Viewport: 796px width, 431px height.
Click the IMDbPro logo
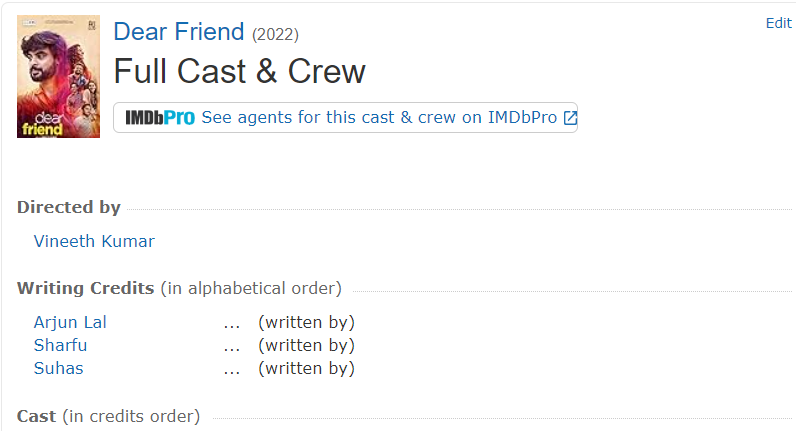pyautogui.click(x=160, y=118)
